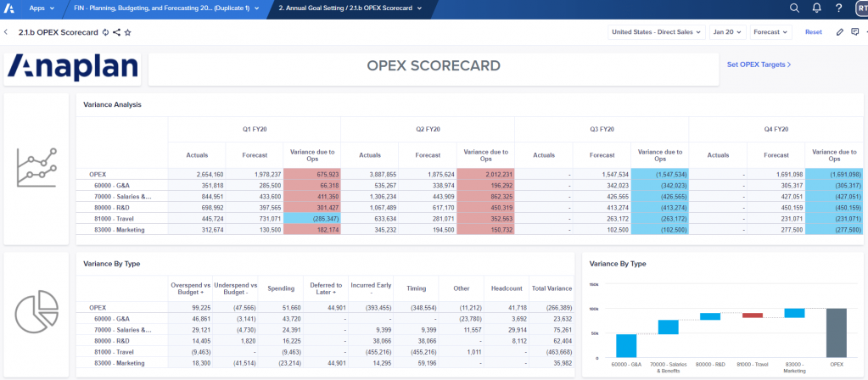Click Underspend vs Budget - column header
The image size is (868, 380).
point(235,288)
